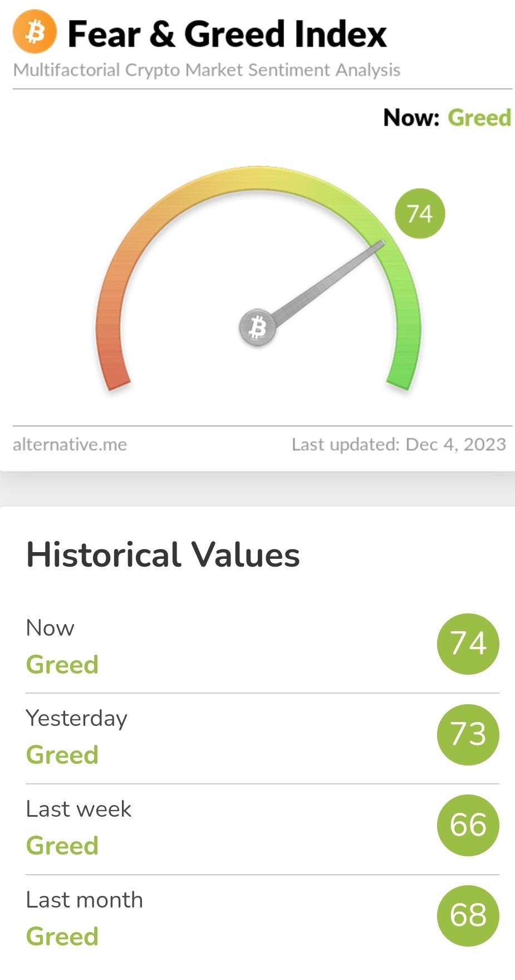Click the 74 circle in Now row
Screen dimensions: 515x980
click(x=468, y=643)
